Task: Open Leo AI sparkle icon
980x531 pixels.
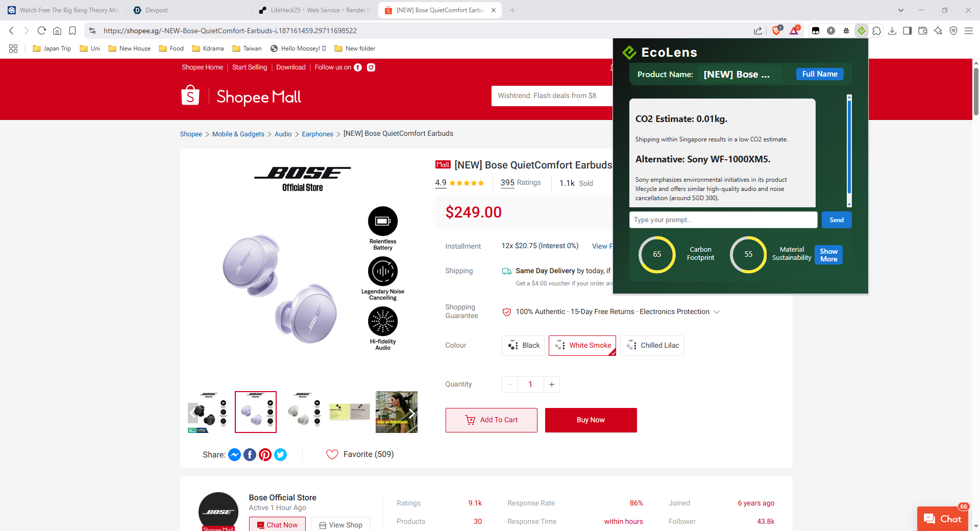Action: tap(938, 31)
